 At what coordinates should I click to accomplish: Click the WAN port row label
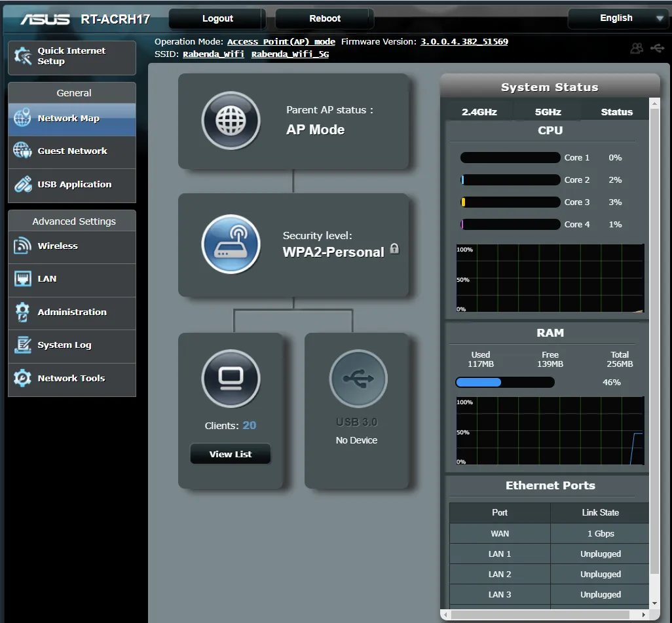(500, 533)
